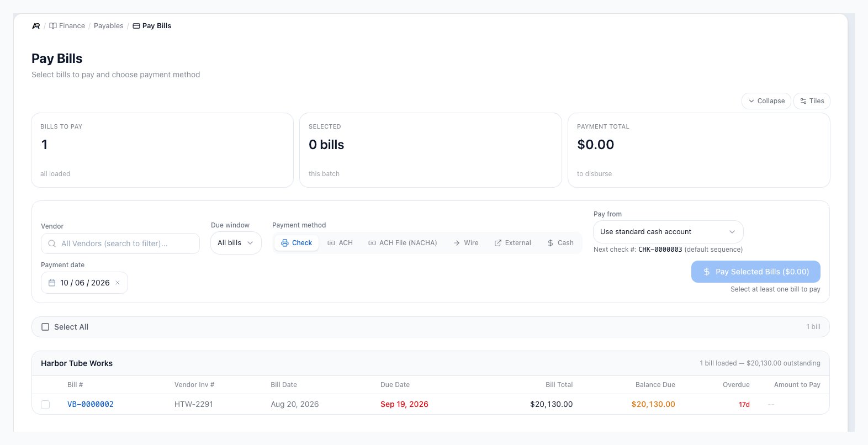Switch payment method to External
Screen dimensions: 868x445
[x=512, y=243]
